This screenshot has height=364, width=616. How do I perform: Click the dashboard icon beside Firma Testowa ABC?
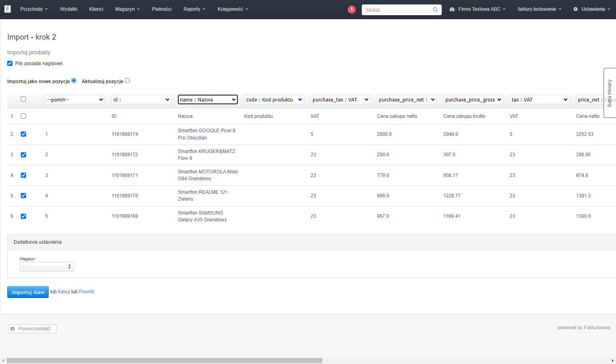point(452,9)
